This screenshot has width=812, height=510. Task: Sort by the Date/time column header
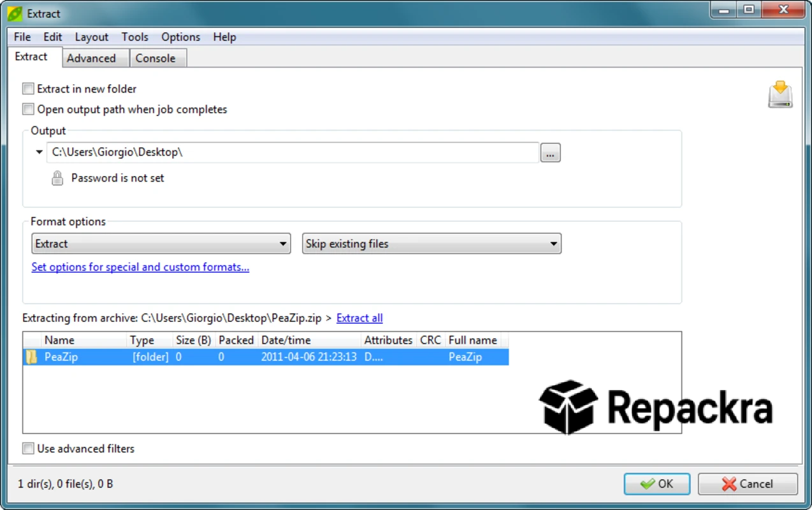pyautogui.click(x=309, y=340)
